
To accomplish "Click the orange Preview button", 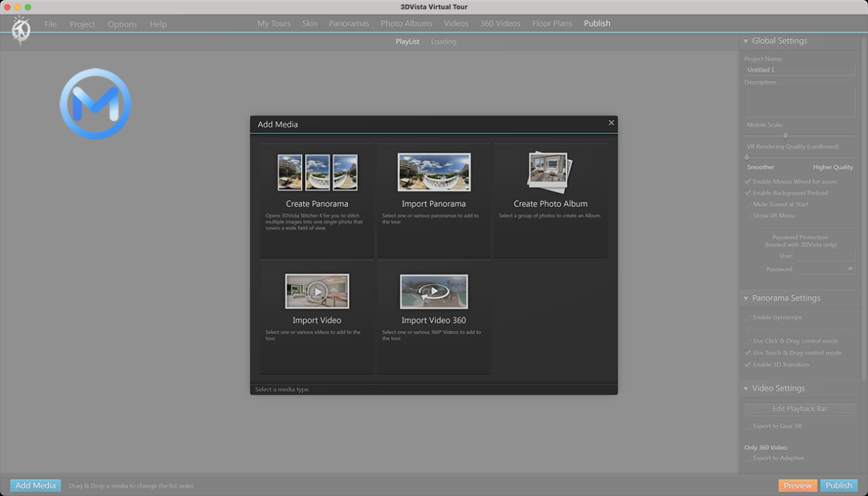I will click(797, 485).
